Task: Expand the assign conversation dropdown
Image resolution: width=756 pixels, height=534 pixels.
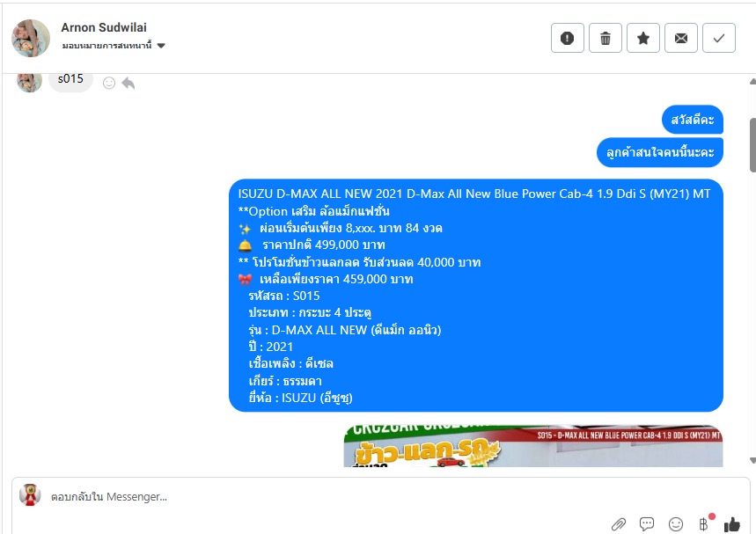Action: click(x=114, y=46)
